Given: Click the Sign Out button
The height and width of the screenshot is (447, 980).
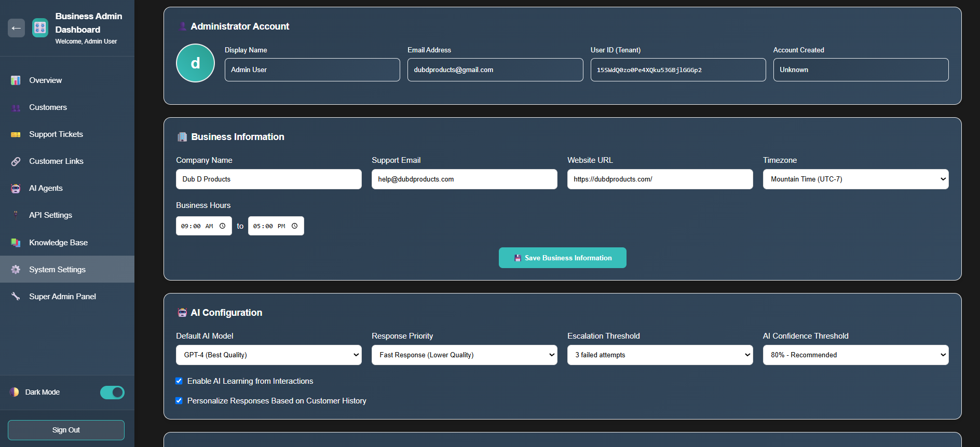Looking at the screenshot, I should pos(66,430).
